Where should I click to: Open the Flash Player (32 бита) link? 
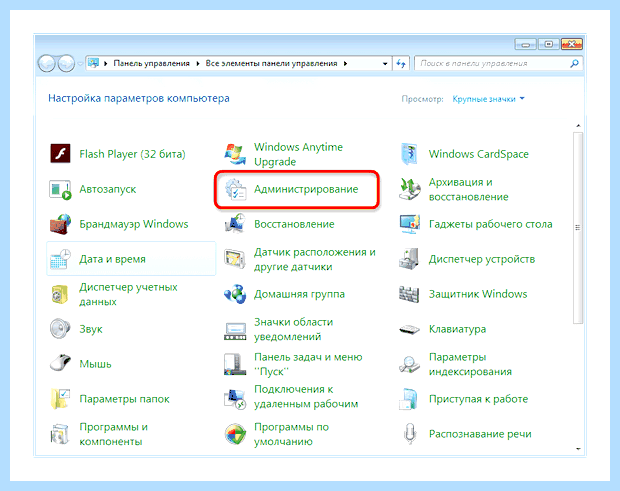[x=132, y=154]
